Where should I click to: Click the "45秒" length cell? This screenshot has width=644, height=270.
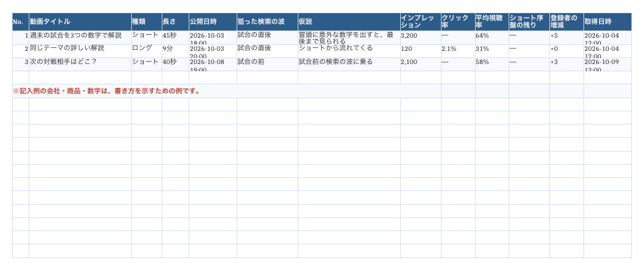[176, 38]
